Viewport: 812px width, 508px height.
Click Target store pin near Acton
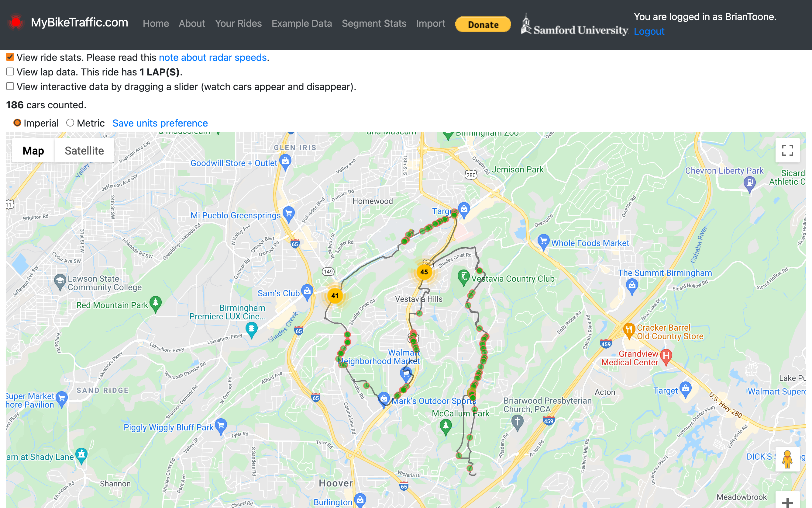pos(686,390)
